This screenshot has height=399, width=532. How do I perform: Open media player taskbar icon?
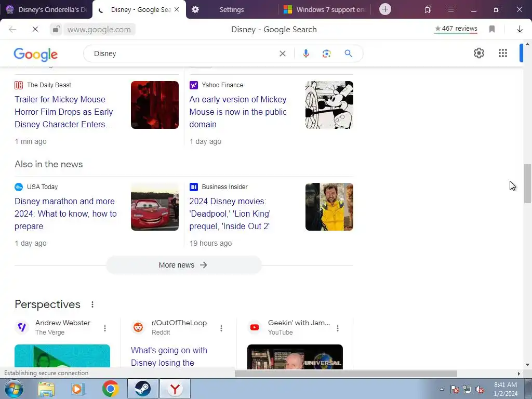78,389
